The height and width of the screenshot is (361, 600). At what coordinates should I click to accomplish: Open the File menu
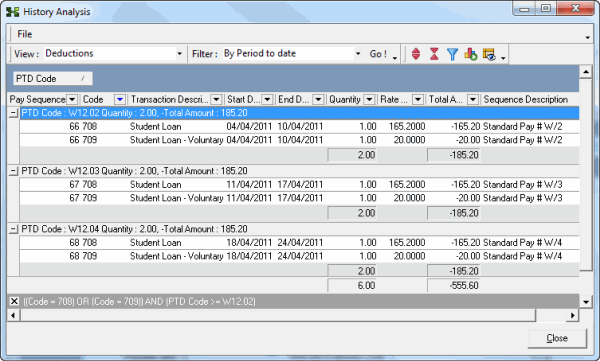coord(24,34)
